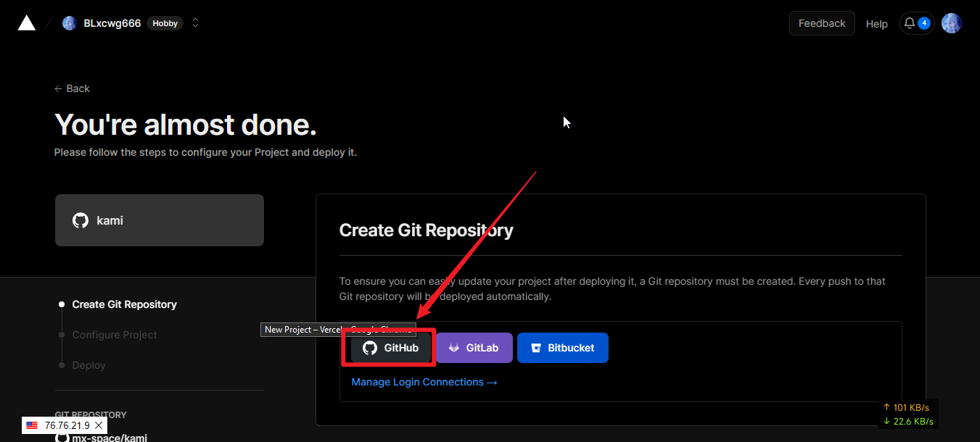The height and width of the screenshot is (442, 980).
Task: Select the Configure Project step
Action: coord(115,335)
